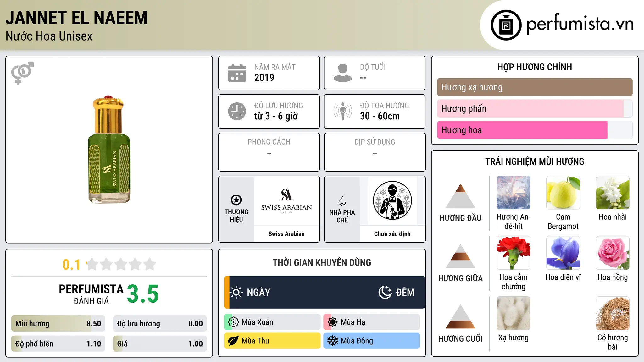Click the NGÀY label in day-night bar

(258, 292)
